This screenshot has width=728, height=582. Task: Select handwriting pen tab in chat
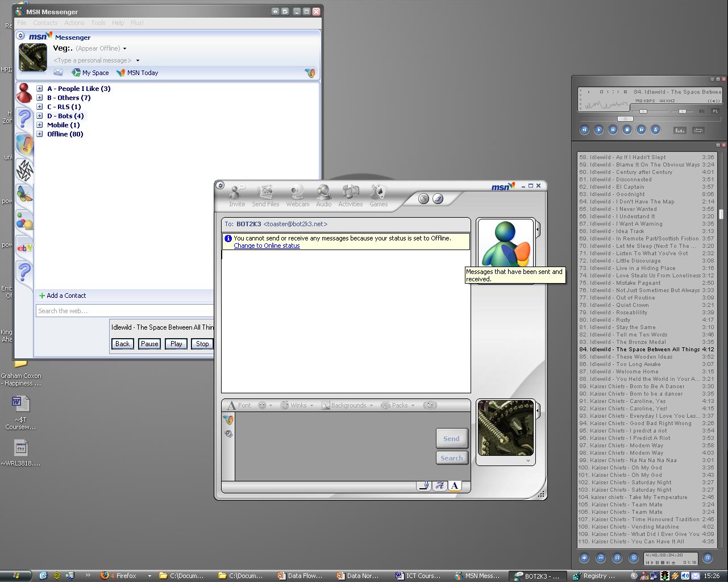point(423,486)
